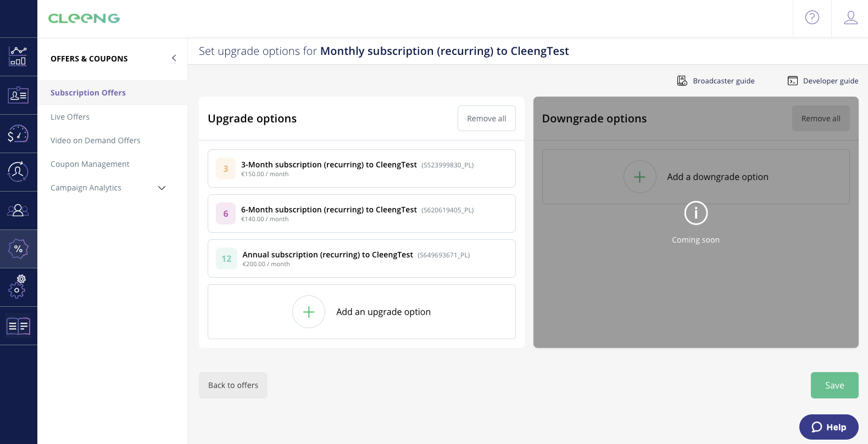Image resolution: width=868 pixels, height=444 pixels.
Task: Open the user account profile icon
Action: (851, 18)
